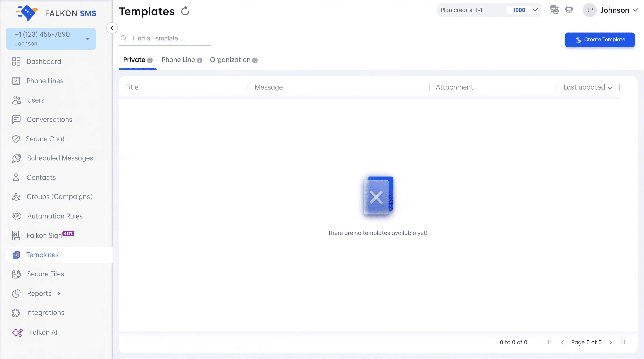Click the 'There are no templates available yet!' text
This screenshot has width=644, height=359.
[377, 233]
